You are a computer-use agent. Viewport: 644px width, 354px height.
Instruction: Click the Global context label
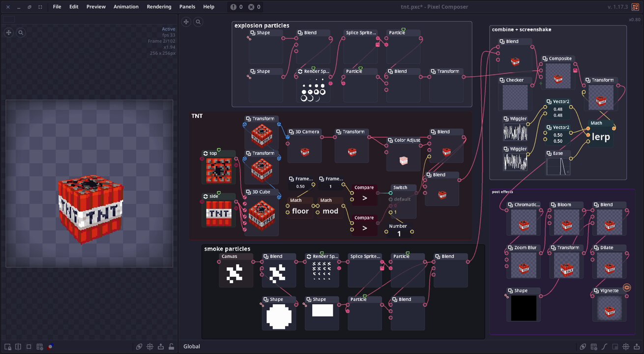192,347
